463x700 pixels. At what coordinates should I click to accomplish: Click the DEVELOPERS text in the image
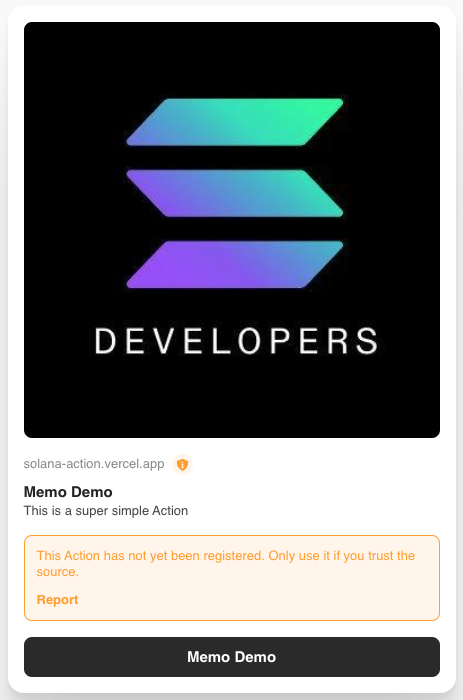pos(236,341)
